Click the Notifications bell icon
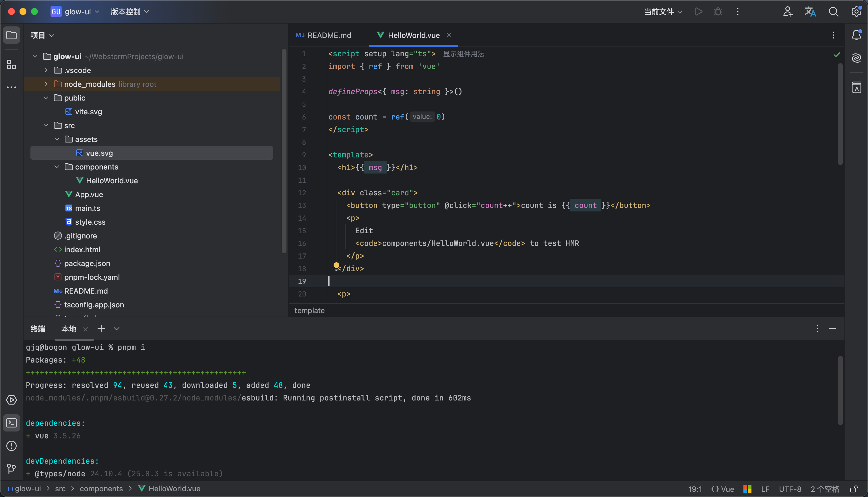 click(x=857, y=35)
